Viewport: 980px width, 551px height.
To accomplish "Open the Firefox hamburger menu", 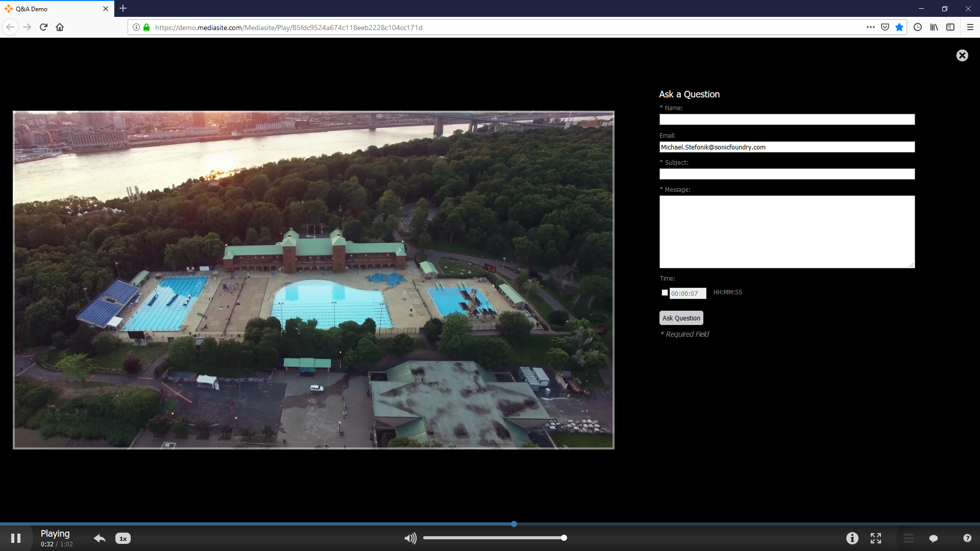I will 970,27.
